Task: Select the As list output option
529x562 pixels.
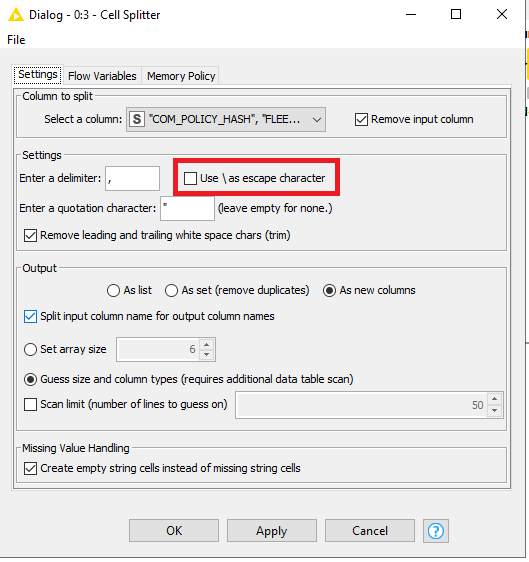Action: [113, 290]
